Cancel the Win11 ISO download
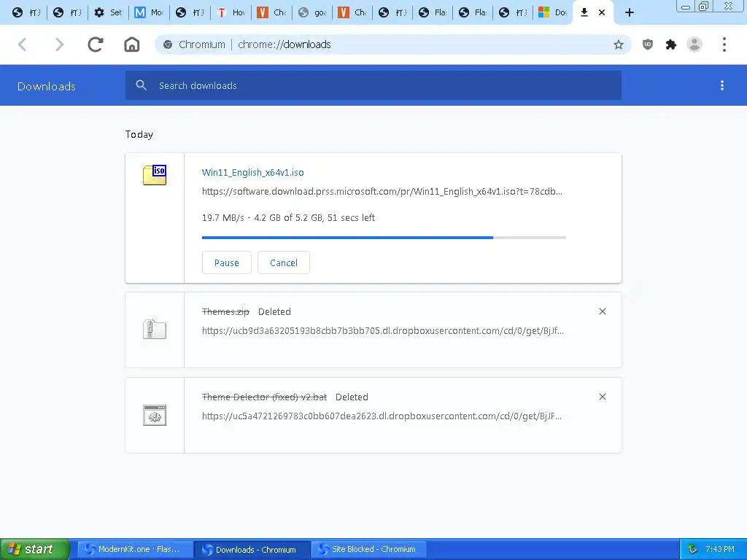 (284, 262)
